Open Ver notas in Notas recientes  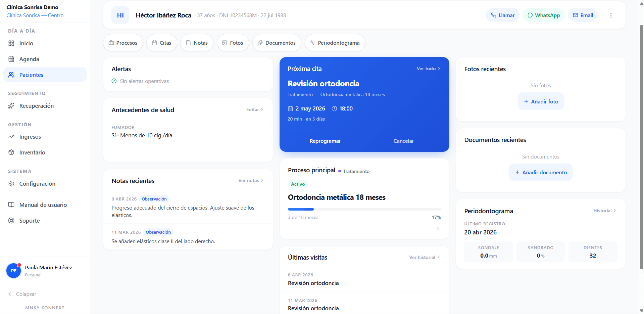point(251,180)
